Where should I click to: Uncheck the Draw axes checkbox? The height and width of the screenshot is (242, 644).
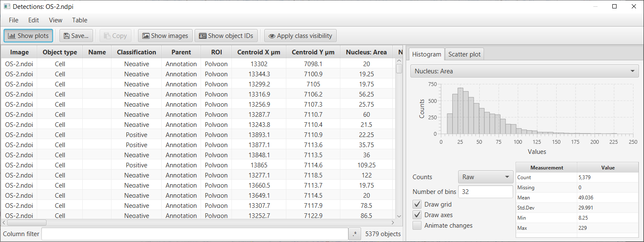(417, 215)
